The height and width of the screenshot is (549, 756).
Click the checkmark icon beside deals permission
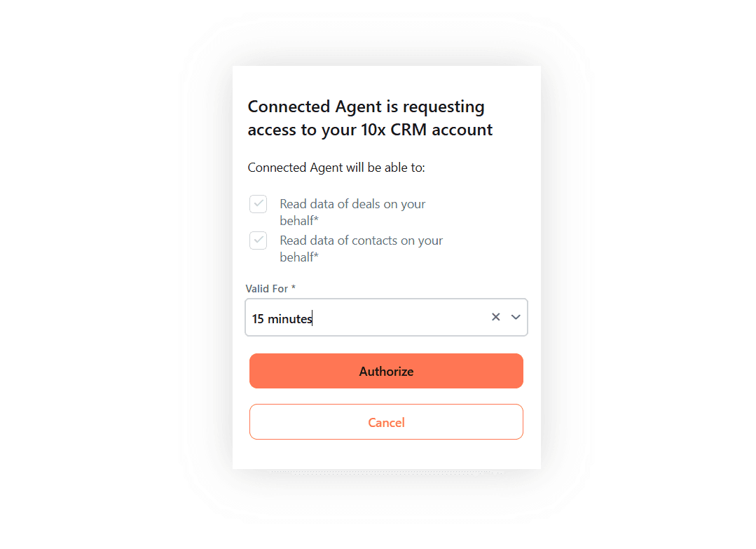click(258, 203)
